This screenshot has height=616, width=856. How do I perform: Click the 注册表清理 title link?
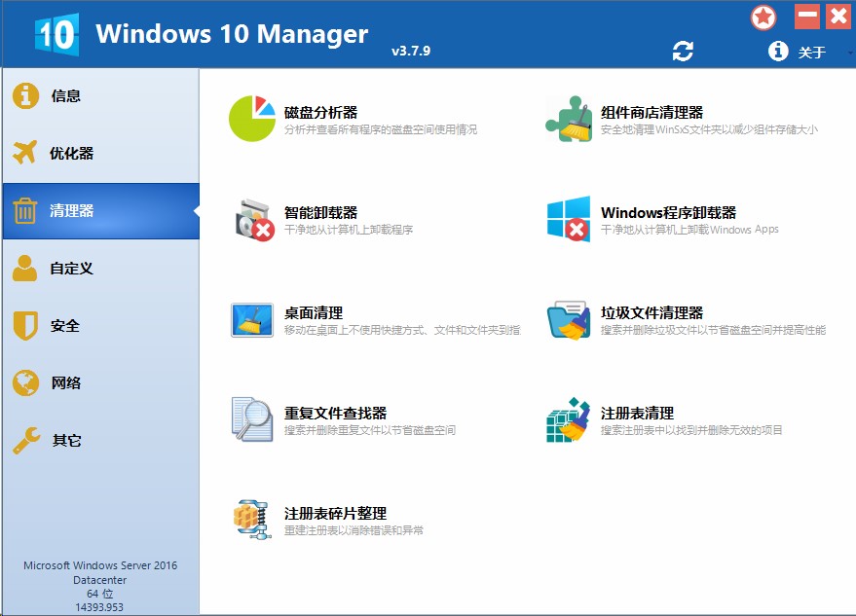637,413
